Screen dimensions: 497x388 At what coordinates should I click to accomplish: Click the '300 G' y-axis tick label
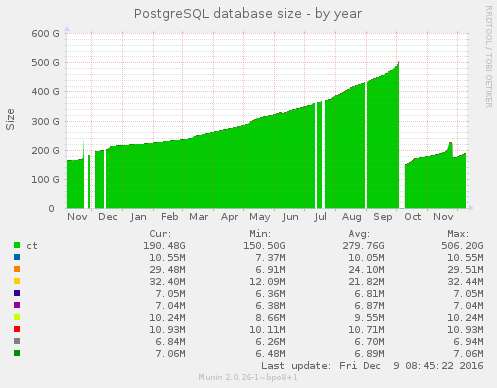point(45,121)
